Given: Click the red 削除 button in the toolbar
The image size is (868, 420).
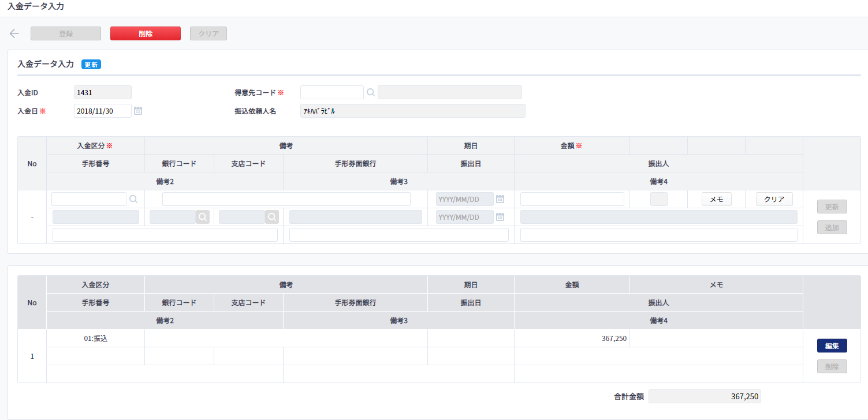Looking at the screenshot, I should click(146, 33).
